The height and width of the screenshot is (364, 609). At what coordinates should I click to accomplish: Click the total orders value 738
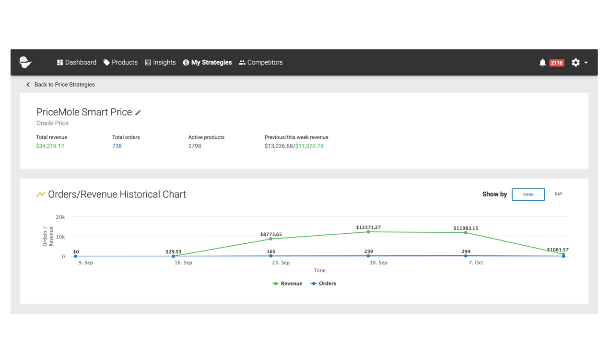point(117,146)
